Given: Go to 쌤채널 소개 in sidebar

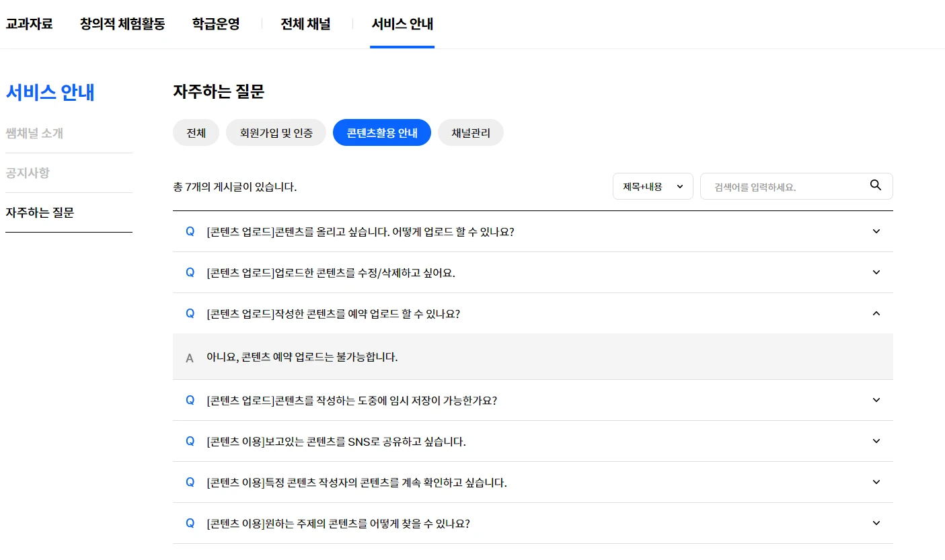Looking at the screenshot, I should pos(34,133).
